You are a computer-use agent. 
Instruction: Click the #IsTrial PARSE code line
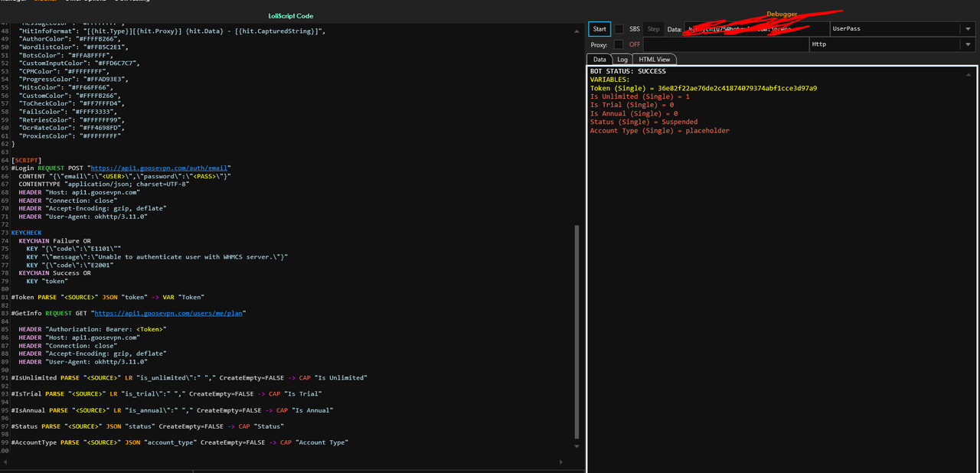pyautogui.click(x=166, y=393)
